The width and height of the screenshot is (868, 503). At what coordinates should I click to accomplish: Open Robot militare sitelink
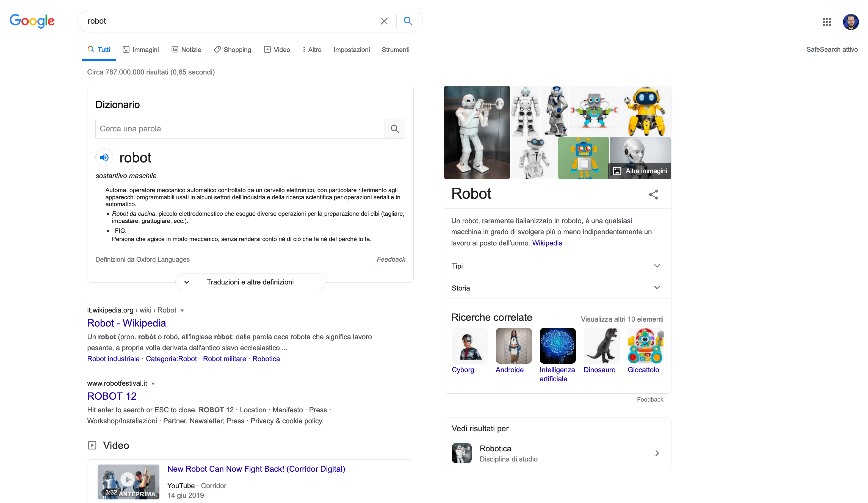pos(225,359)
